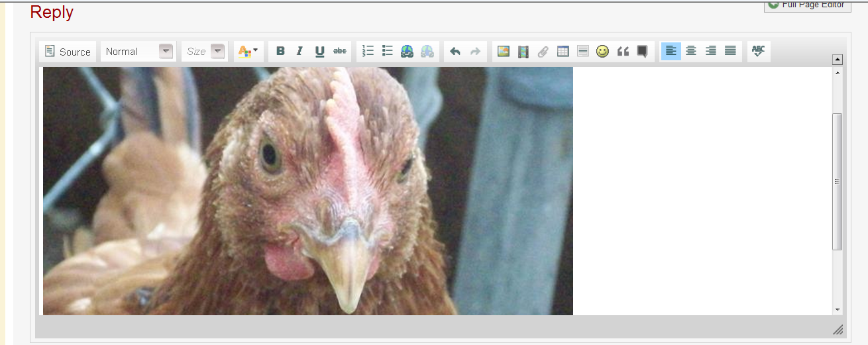Insert an image into the reply

click(x=504, y=51)
